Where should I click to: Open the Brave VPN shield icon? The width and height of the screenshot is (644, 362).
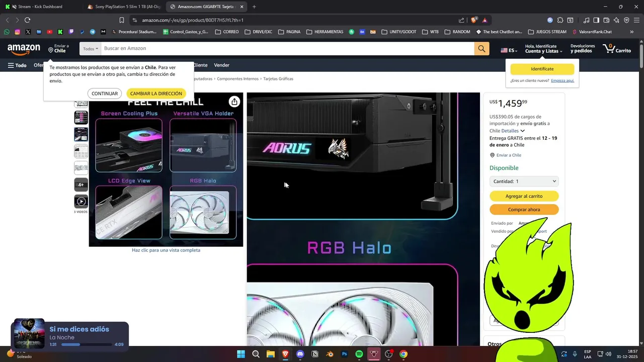626,20
